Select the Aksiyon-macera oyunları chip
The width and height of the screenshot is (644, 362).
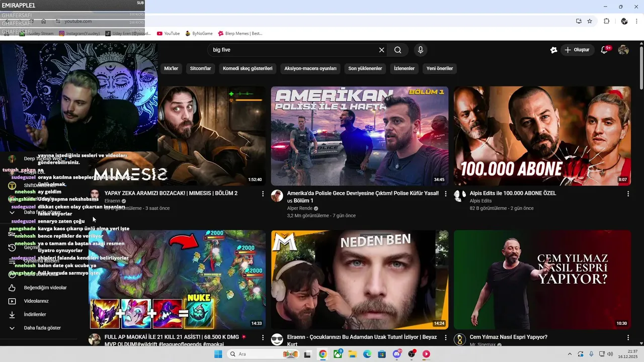310,68
